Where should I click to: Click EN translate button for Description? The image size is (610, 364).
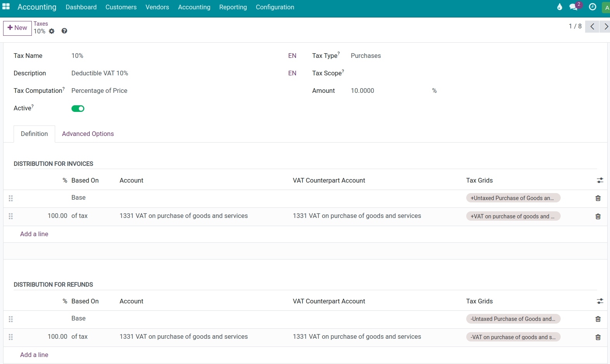pos(292,73)
